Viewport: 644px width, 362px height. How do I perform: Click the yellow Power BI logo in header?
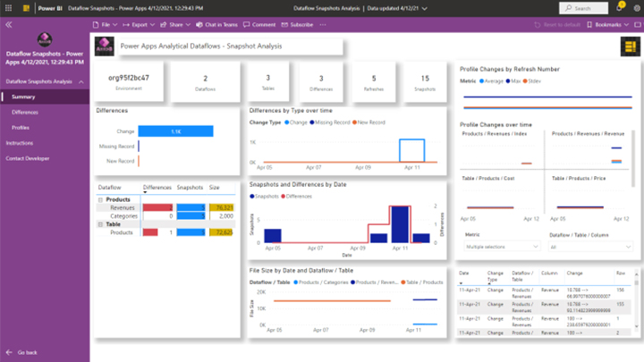26,8
